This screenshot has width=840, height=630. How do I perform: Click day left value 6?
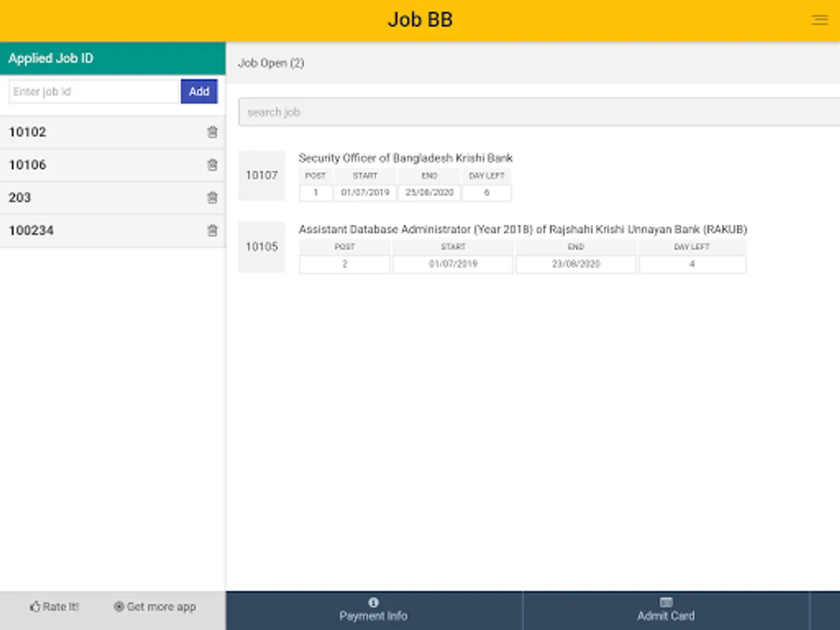tap(487, 192)
